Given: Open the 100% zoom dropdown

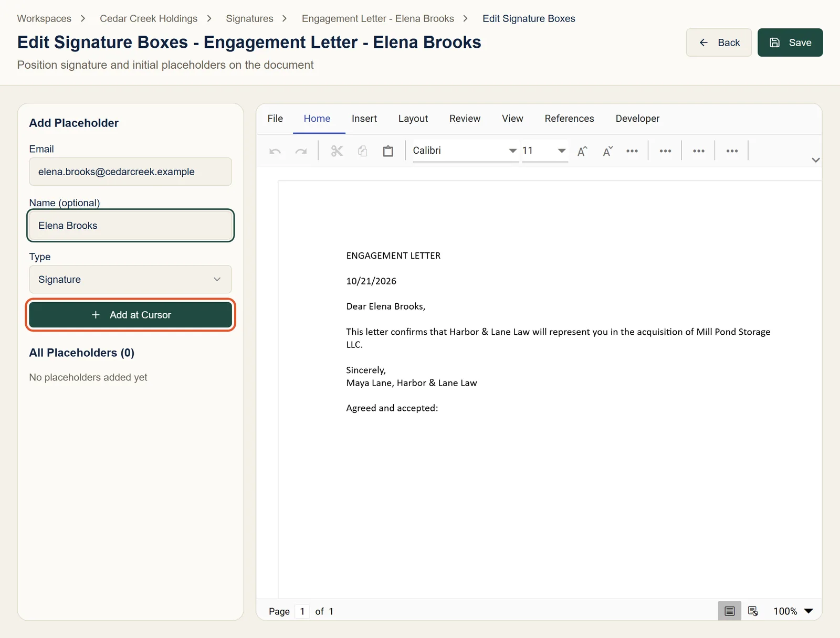Looking at the screenshot, I should point(793,611).
